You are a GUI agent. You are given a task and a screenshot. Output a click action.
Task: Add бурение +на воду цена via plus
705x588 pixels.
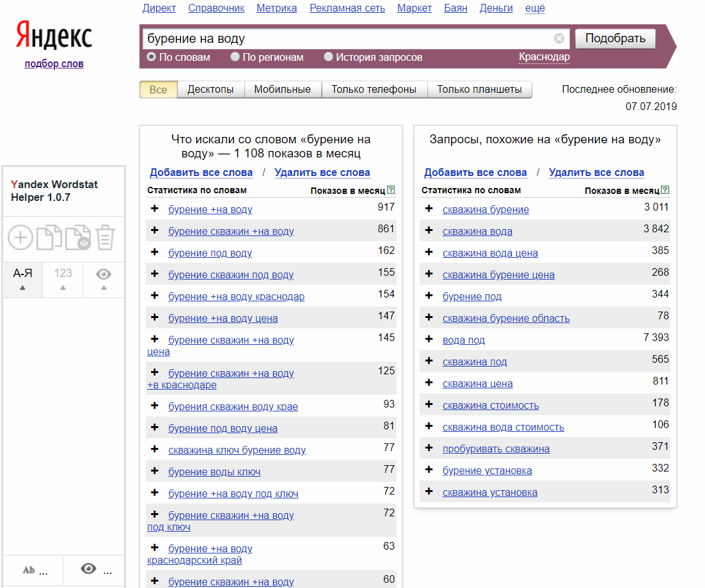point(155,317)
